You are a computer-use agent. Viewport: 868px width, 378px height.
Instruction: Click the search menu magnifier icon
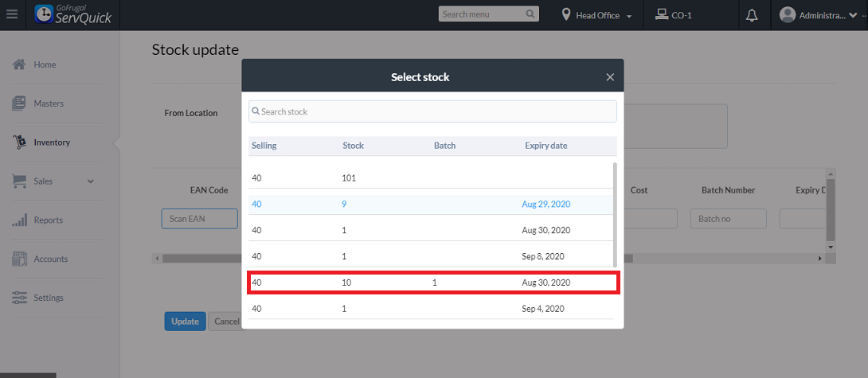pyautogui.click(x=530, y=14)
